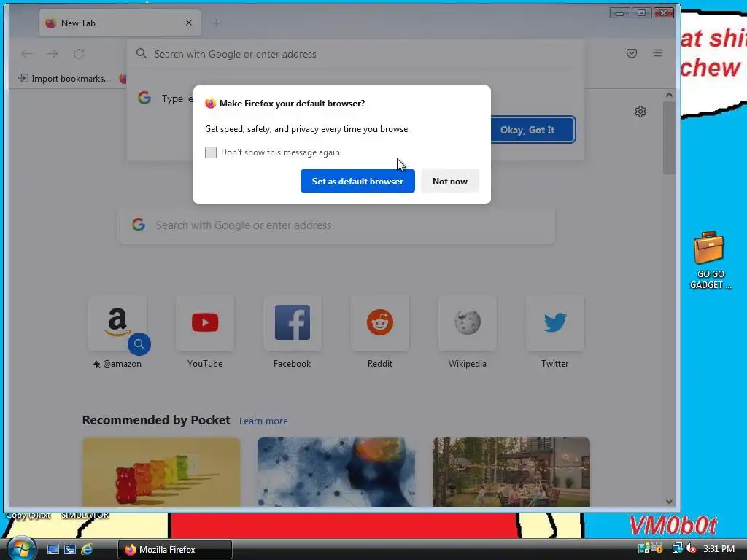Open the blue brain illustration Pocket story
747x560 pixels.
pos(336,472)
